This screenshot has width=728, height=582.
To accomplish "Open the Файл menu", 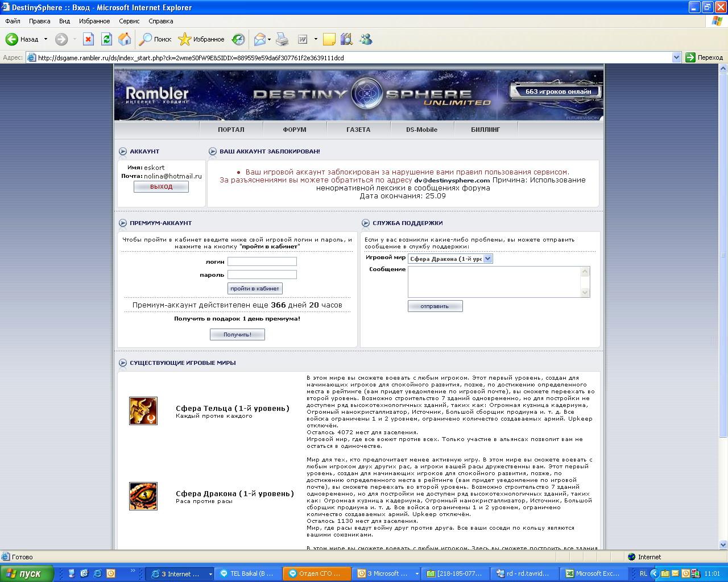I will (x=13, y=21).
